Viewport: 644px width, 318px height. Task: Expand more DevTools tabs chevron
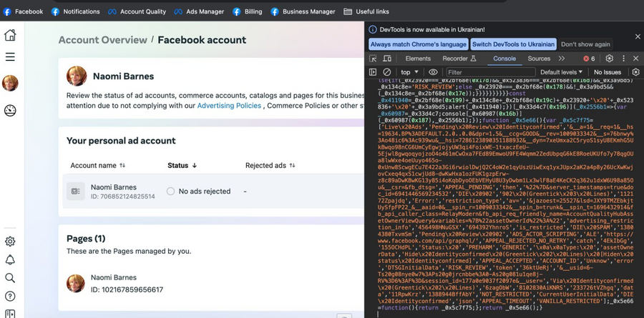coord(562,59)
